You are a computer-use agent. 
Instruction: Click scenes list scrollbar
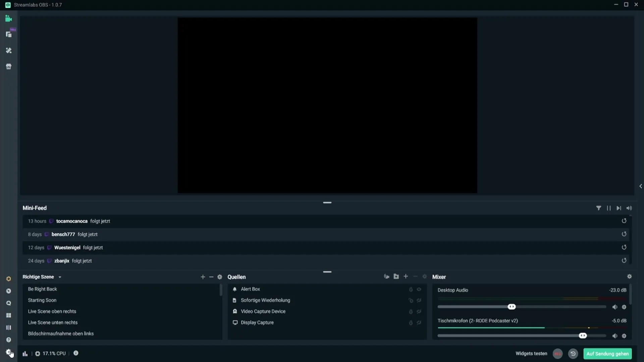pyautogui.click(x=221, y=290)
